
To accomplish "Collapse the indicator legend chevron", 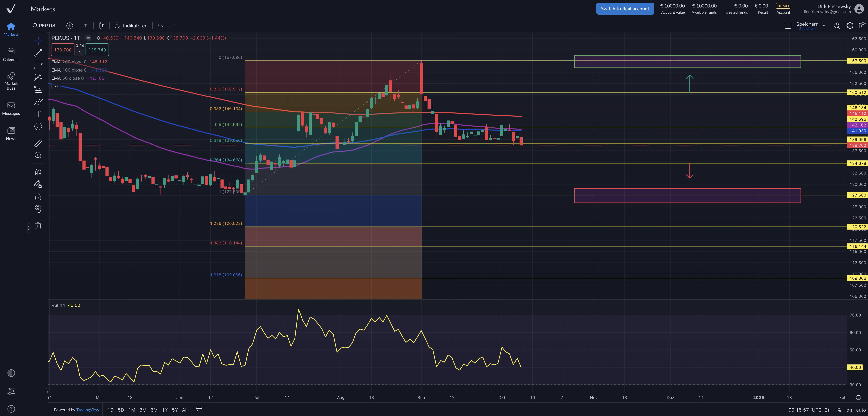I will [56, 87].
